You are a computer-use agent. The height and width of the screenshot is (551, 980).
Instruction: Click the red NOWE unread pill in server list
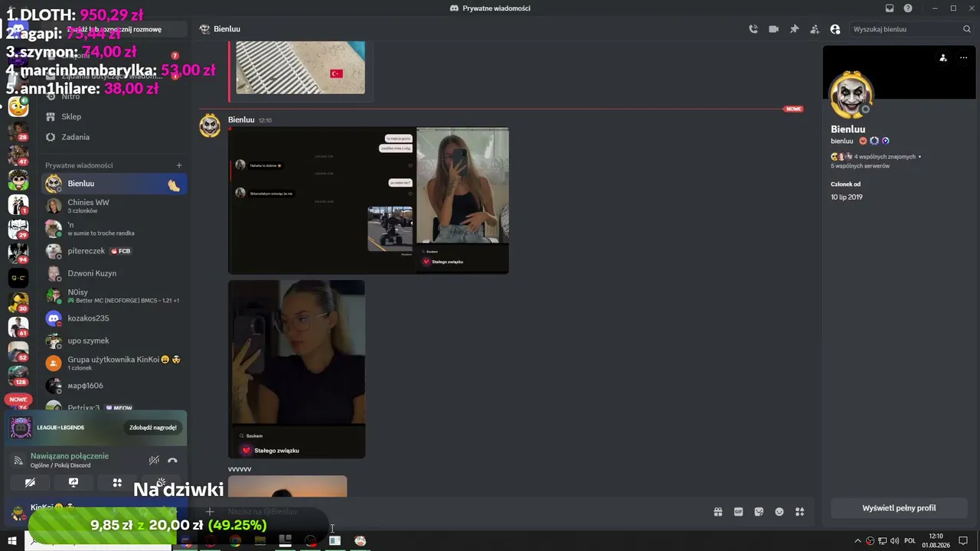18,399
